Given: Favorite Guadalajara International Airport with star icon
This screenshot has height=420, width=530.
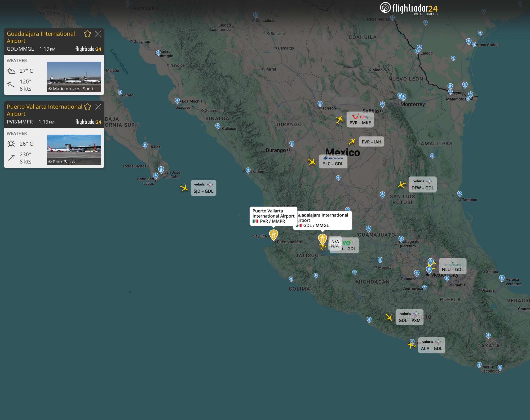Looking at the screenshot, I should coord(87,34).
